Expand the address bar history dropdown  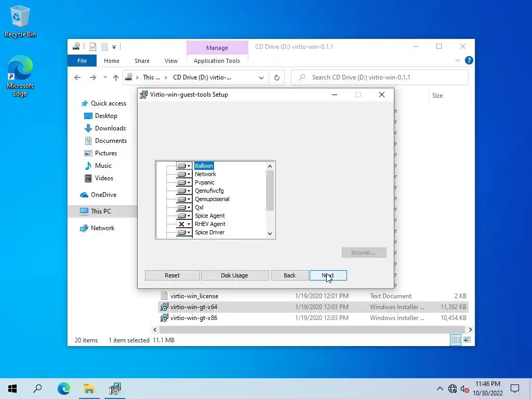tap(261, 78)
